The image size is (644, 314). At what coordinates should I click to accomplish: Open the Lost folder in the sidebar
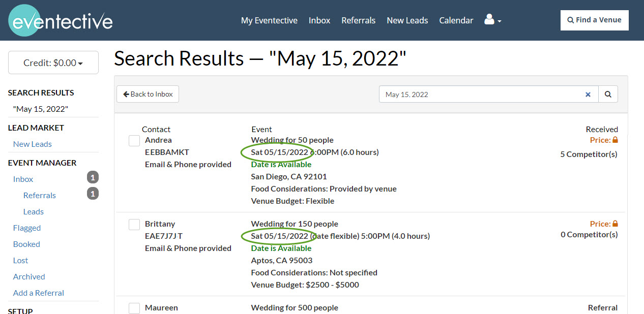(x=21, y=261)
